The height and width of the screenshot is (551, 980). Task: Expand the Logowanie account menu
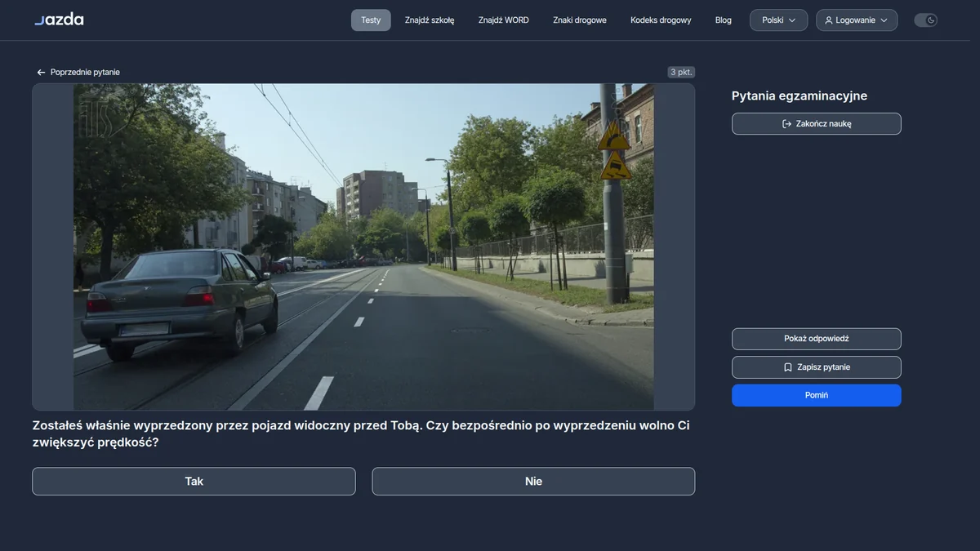(857, 20)
